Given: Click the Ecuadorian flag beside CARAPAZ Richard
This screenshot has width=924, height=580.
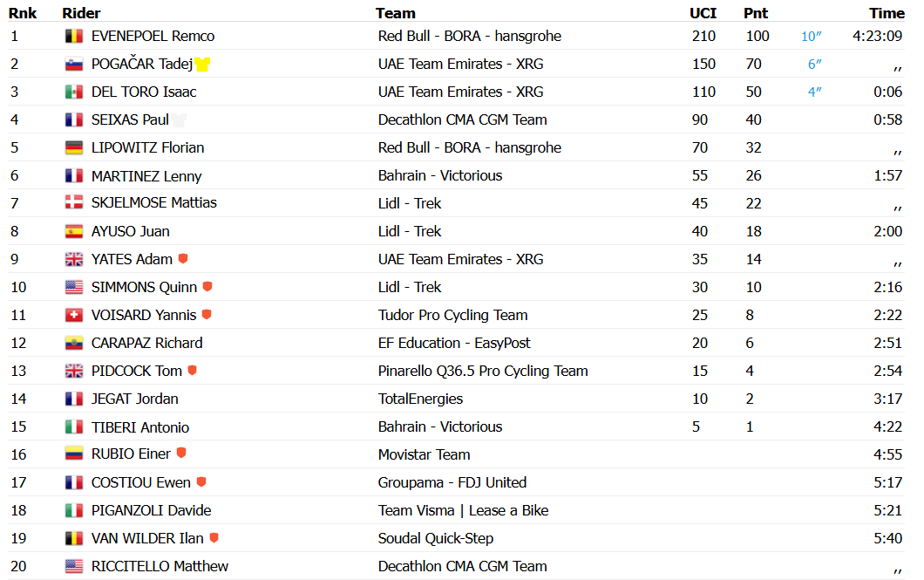Looking at the screenshot, I should 74,343.
